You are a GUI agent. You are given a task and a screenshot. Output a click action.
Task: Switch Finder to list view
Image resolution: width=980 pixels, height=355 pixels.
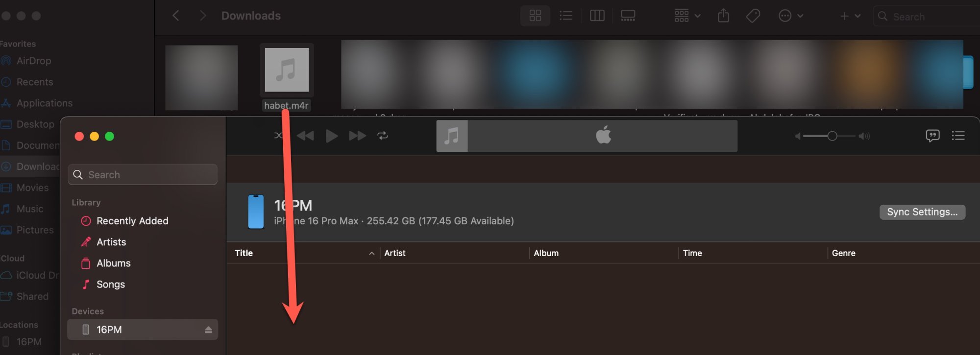566,16
